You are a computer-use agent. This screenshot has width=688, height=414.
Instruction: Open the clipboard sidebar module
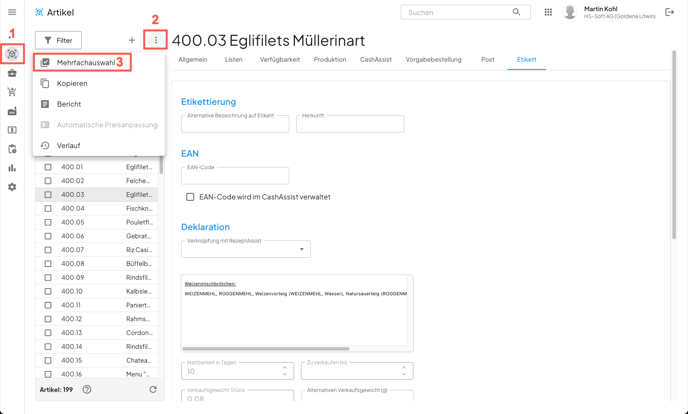click(x=12, y=149)
